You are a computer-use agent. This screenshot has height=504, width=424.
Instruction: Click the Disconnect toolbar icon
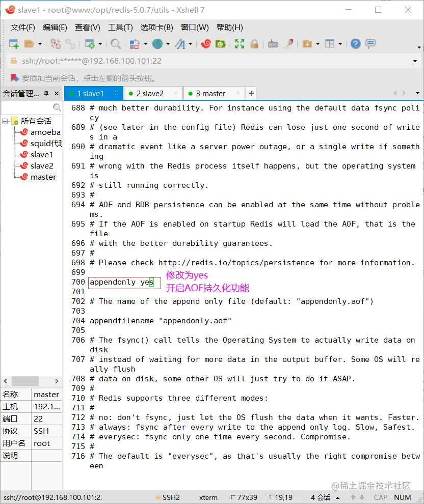[x=56, y=44]
